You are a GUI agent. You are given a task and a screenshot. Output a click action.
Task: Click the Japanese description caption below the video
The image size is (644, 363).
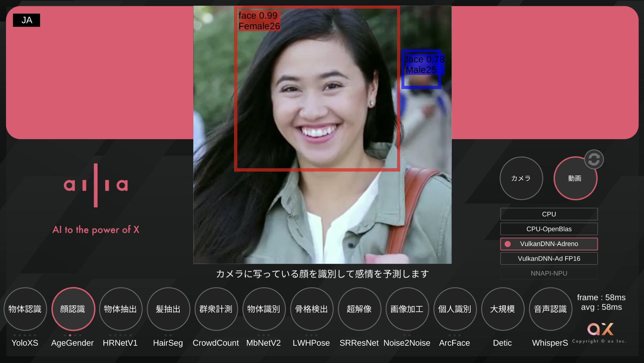tap(322, 274)
